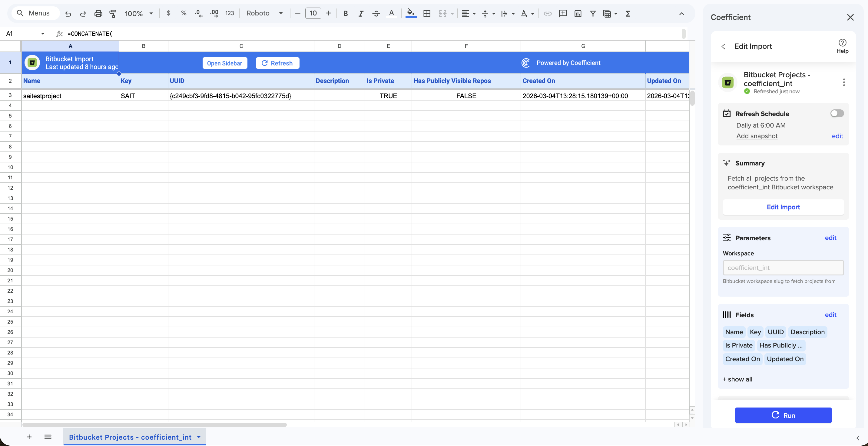868x446 pixels.
Task: Add a new sheet with plus icon
Action: coord(29,437)
